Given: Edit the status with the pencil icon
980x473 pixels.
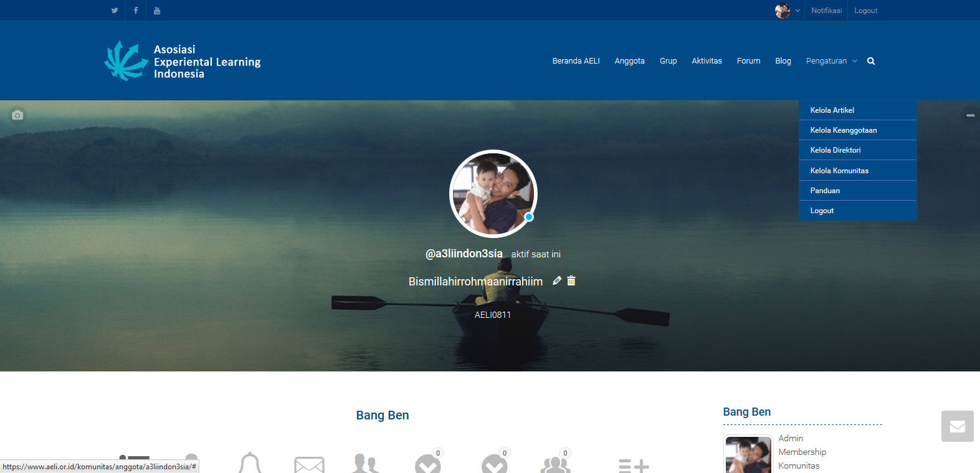Looking at the screenshot, I should [x=557, y=281].
